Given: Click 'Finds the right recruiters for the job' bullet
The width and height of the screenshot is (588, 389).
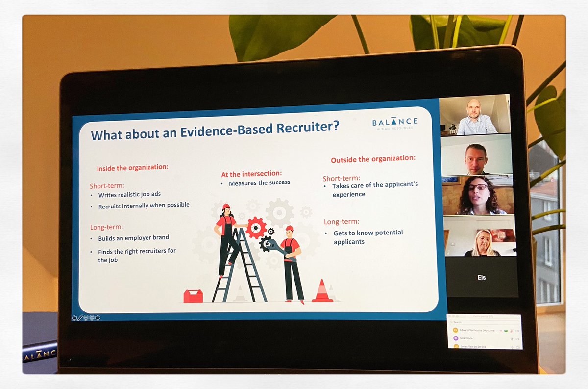Looking at the screenshot, I should 137,256.
